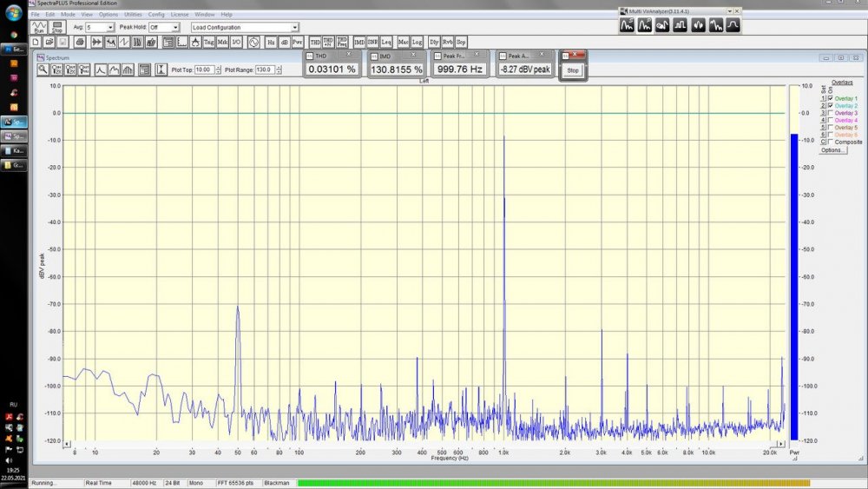Open the SNR utility from toolbar
The image size is (868, 489).
[372, 42]
